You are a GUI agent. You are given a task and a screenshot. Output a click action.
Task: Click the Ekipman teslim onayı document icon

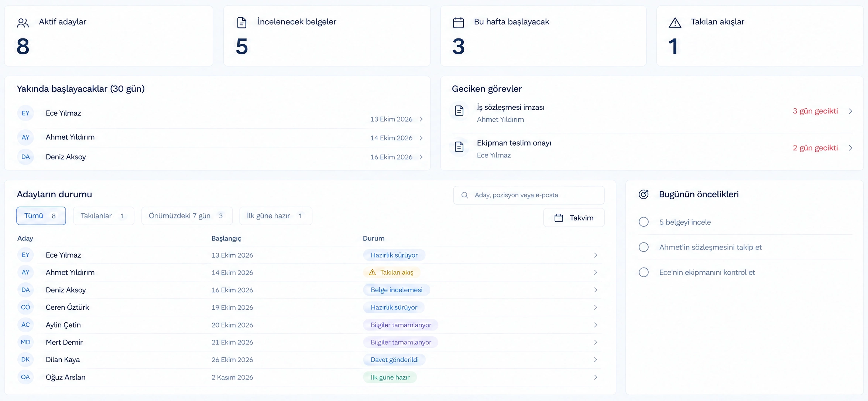pos(459,147)
